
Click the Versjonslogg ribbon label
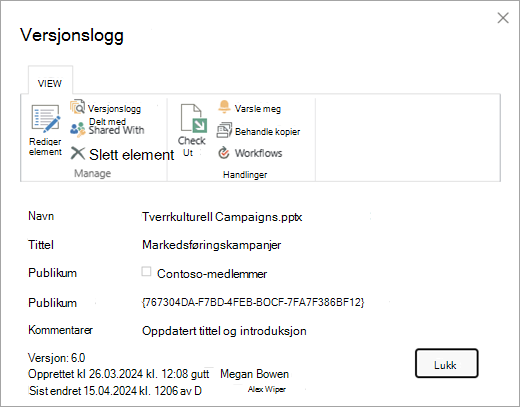pos(114,109)
